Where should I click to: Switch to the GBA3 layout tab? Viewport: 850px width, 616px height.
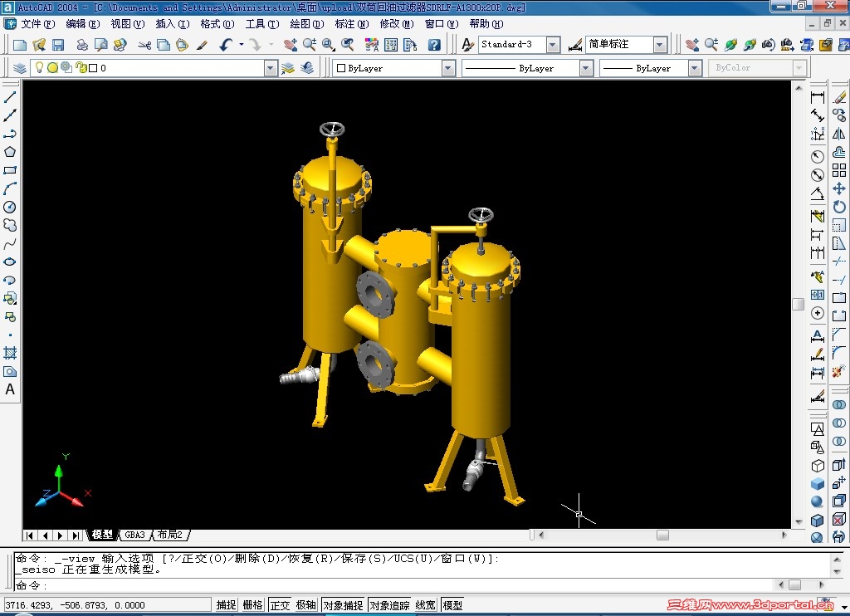pos(134,535)
